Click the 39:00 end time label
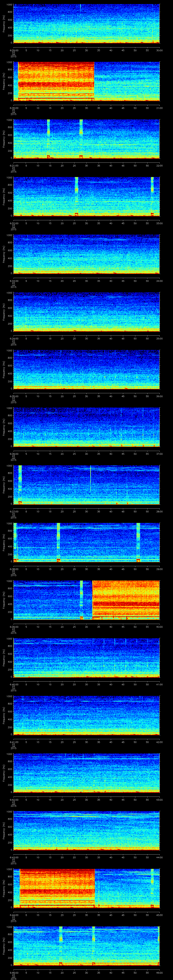The width and height of the screenshot is (173, 980). point(159,569)
